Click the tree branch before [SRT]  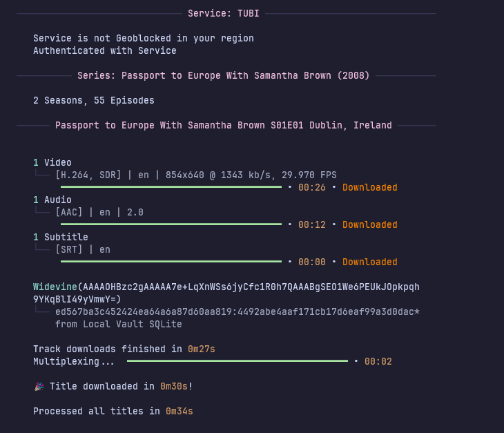43,249
